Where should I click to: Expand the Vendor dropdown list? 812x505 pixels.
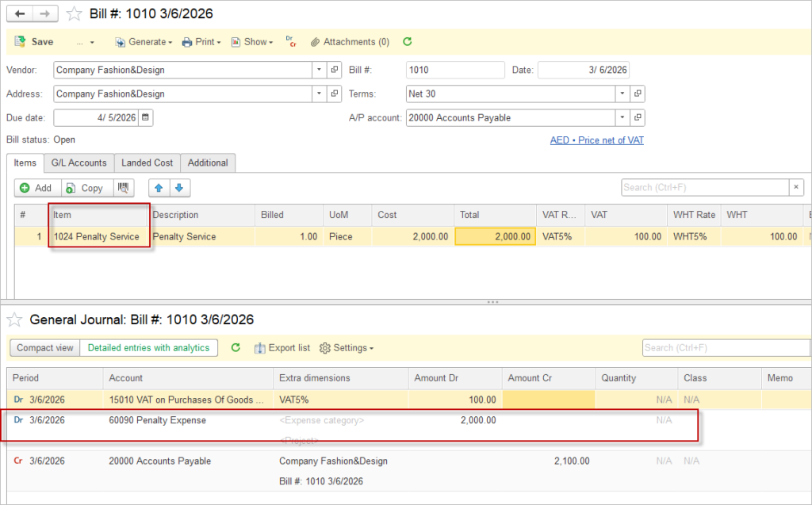pyautogui.click(x=318, y=70)
